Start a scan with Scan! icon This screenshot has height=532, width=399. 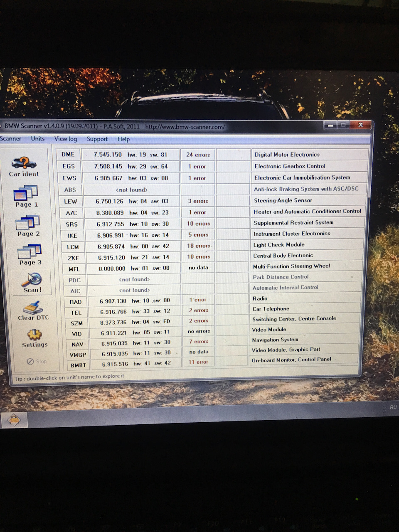tap(32, 283)
